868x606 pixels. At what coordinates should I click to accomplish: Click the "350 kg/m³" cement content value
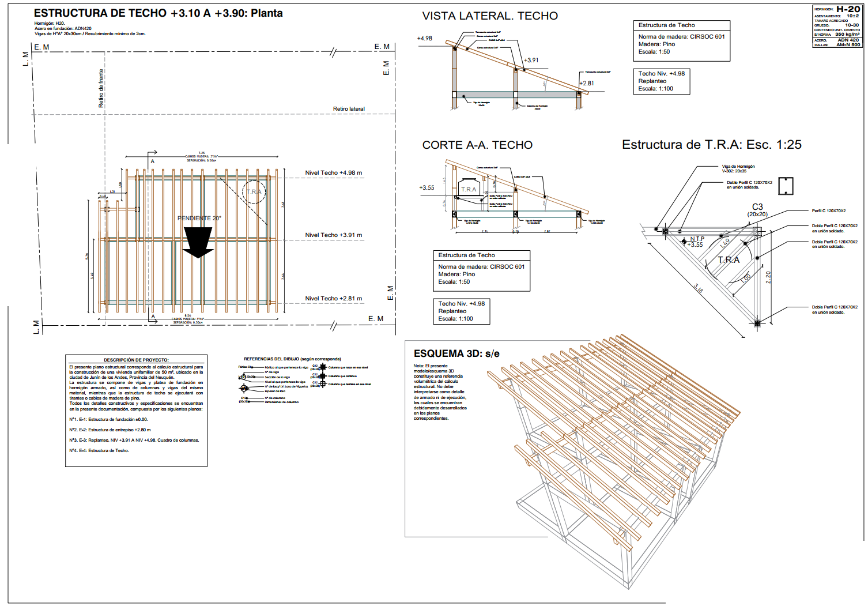847,35
